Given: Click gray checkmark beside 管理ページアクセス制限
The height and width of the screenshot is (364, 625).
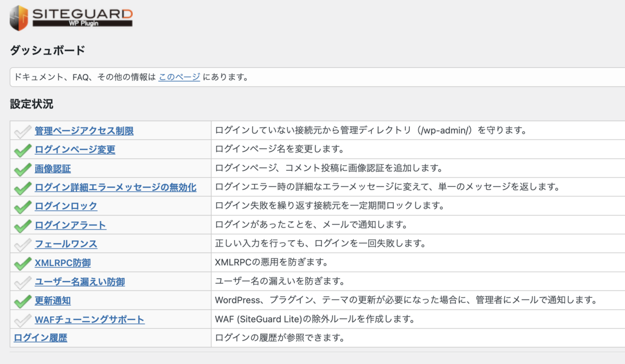Looking at the screenshot, I should (x=22, y=131).
